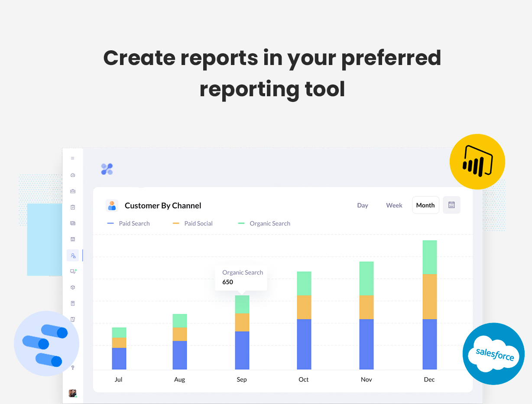Toggle the Paid Search legend series
Image resolution: width=532 pixels, height=404 pixels.
click(128, 224)
